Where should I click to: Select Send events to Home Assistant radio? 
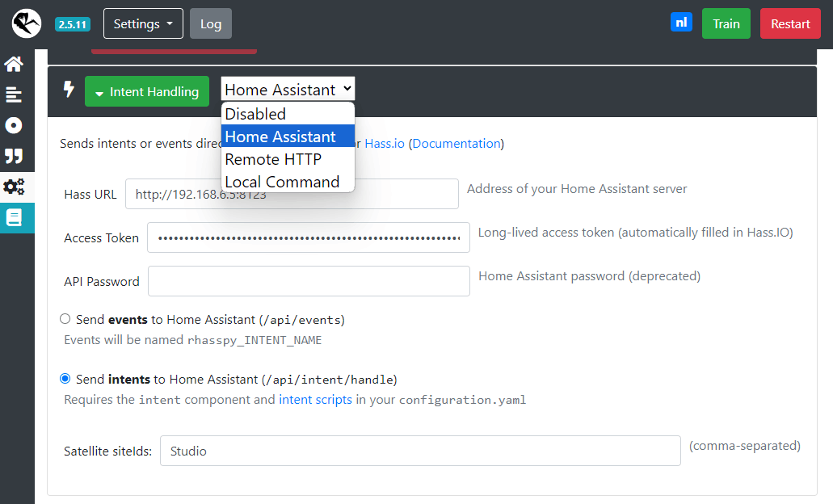point(65,319)
